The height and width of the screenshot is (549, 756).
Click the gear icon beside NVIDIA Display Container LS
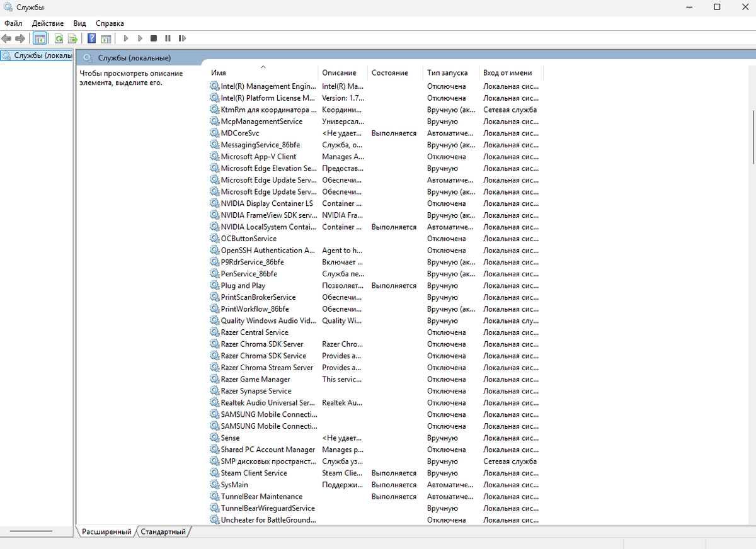[x=215, y=203]
